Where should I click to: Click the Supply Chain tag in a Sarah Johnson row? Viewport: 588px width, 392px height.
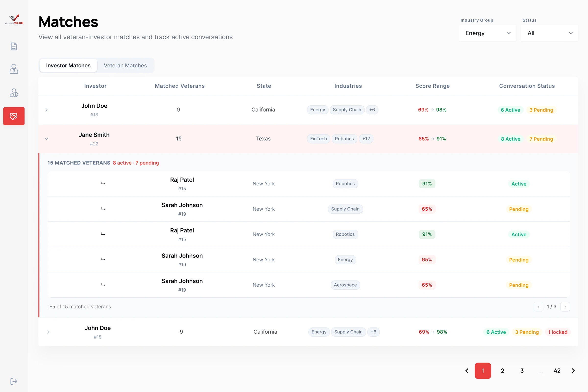coord(345,209)
